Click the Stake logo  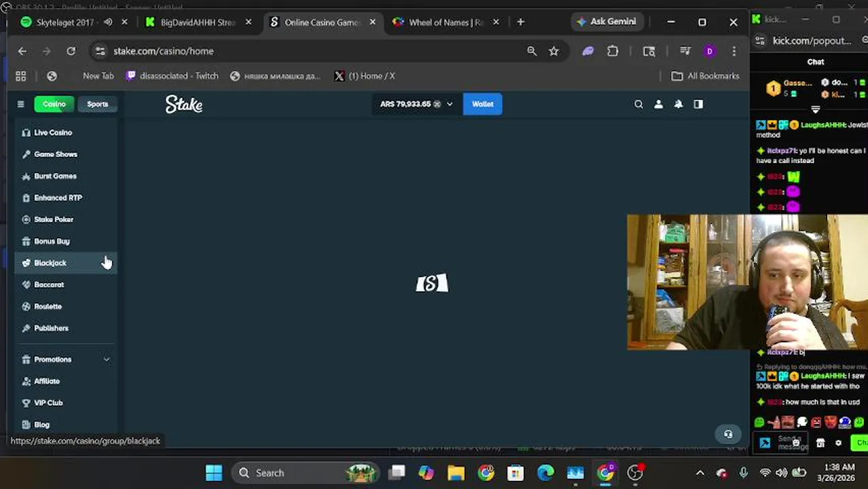click(x=184, y=104)
